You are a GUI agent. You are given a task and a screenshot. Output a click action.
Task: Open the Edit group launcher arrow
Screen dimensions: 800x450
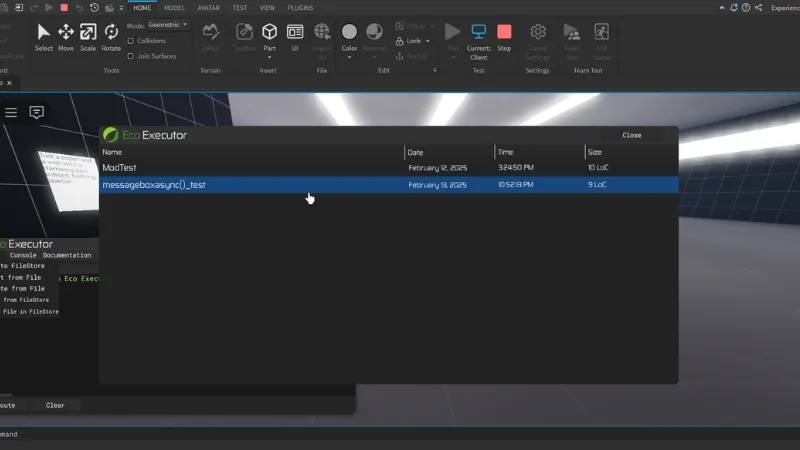coord(435,70)
